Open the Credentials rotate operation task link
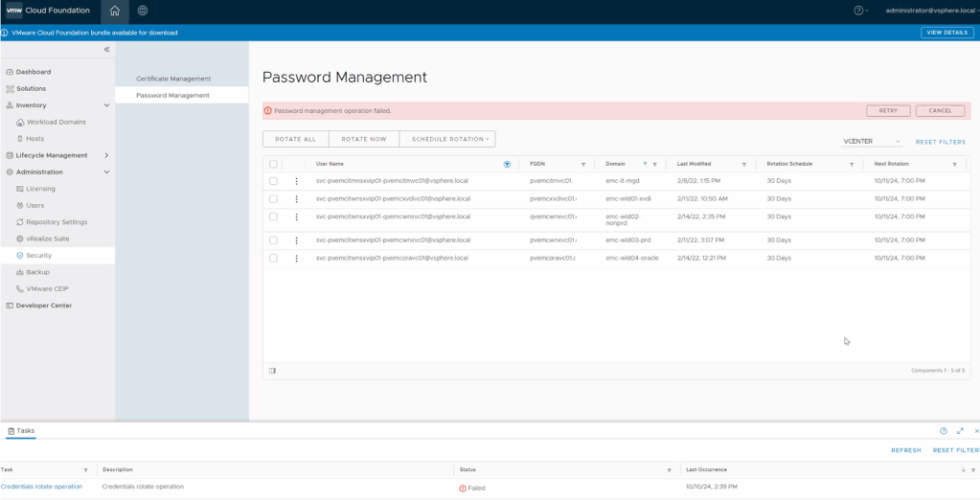The width and height of the screenshot is (980, 500). tap(41, 487)
